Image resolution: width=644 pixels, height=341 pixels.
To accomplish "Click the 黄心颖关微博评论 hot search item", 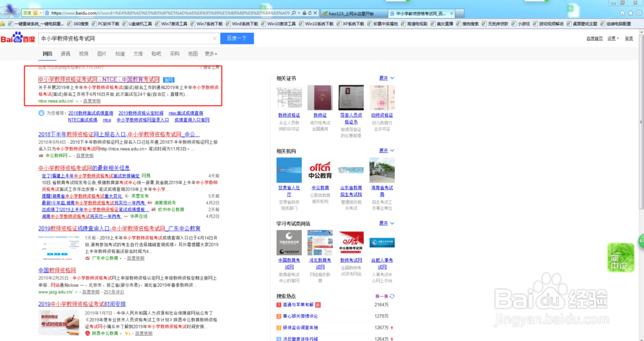I will point(300,317).
